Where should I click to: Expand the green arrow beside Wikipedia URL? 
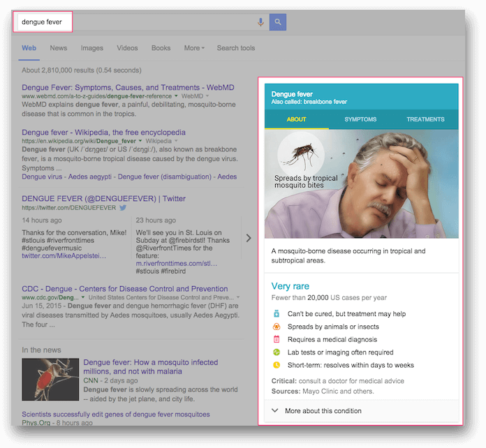(x=140, y=141)
